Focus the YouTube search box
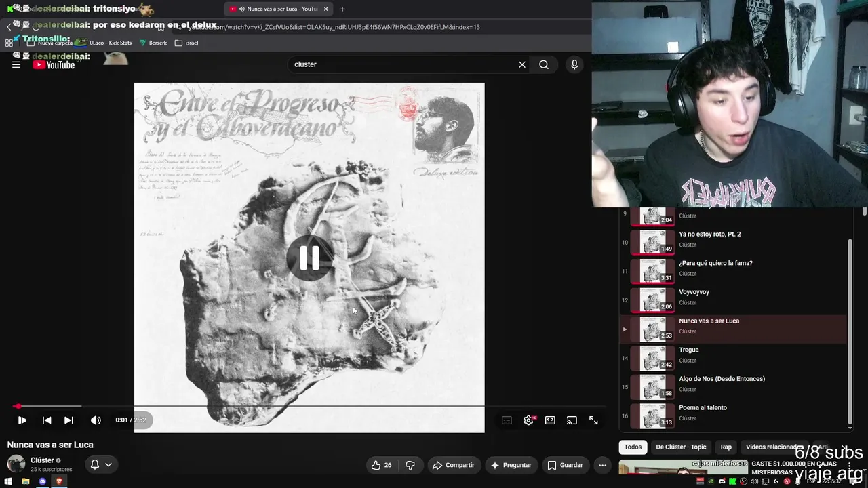Image resolution: width=868 pixels, height=488 pixels. coord(403,64)
